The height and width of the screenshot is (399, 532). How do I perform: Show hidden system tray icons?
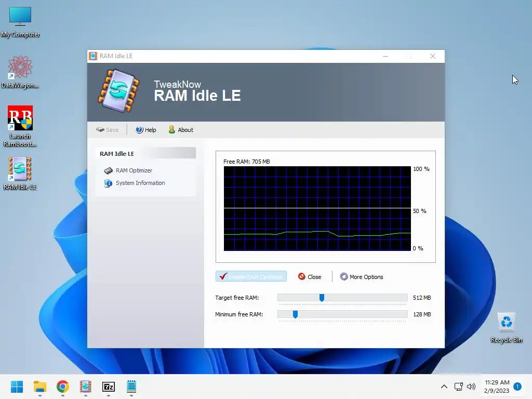tap(444, 387)
